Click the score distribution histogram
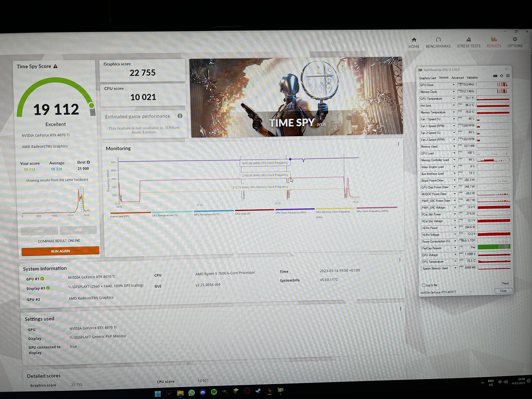The image size is (532, 399). click(56, 201)
